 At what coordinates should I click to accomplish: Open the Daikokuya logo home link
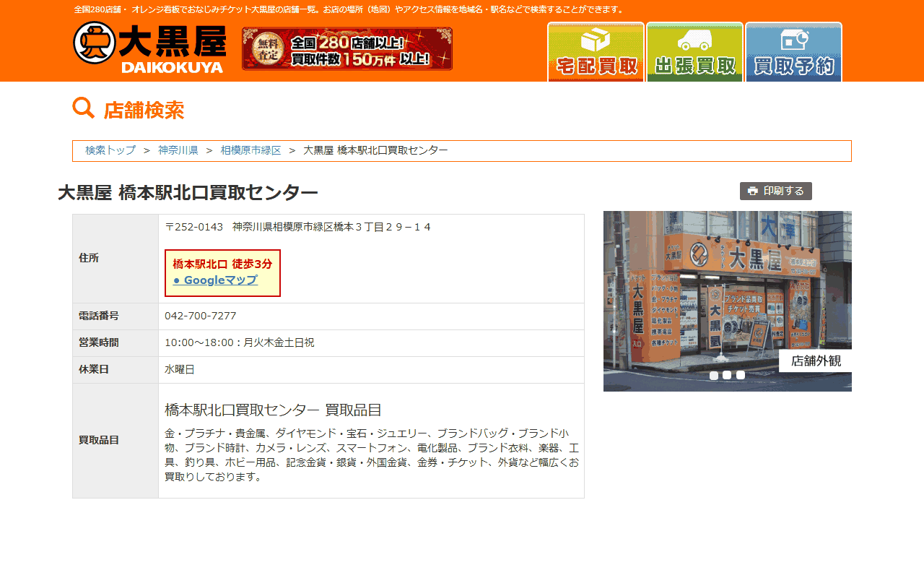pyautogui.click(x=149, y=48)
